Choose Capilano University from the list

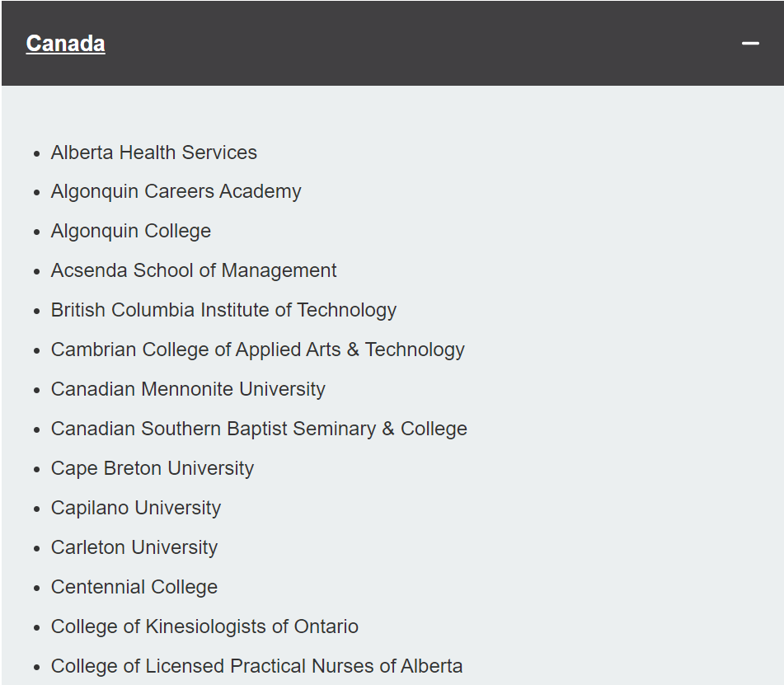tap(136, 508)
